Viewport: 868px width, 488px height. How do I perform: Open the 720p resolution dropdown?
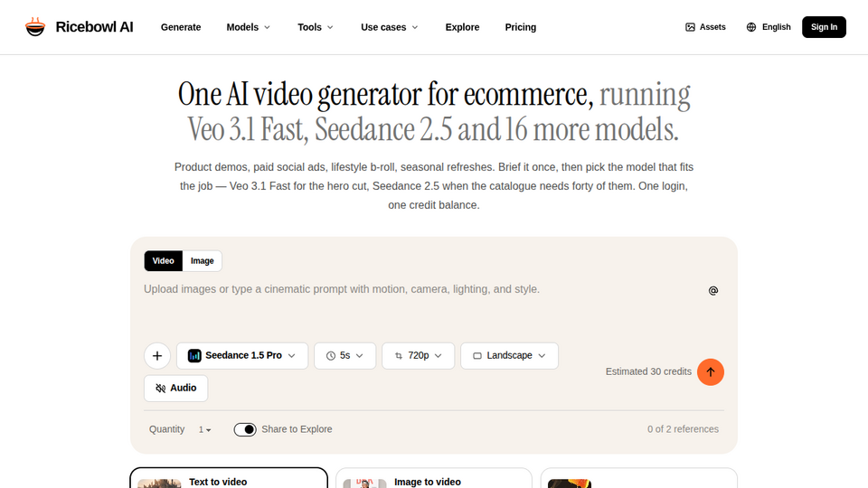click(x=418, y=356)
